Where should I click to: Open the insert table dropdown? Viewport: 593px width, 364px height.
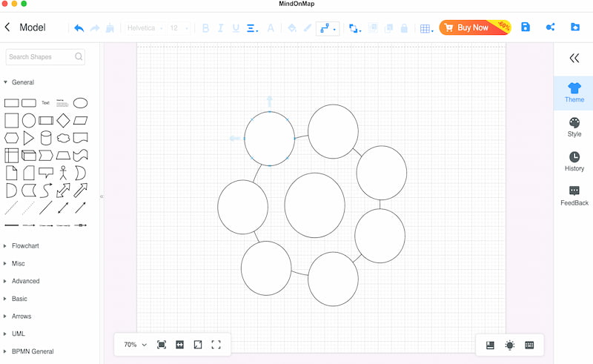[427, 29]
